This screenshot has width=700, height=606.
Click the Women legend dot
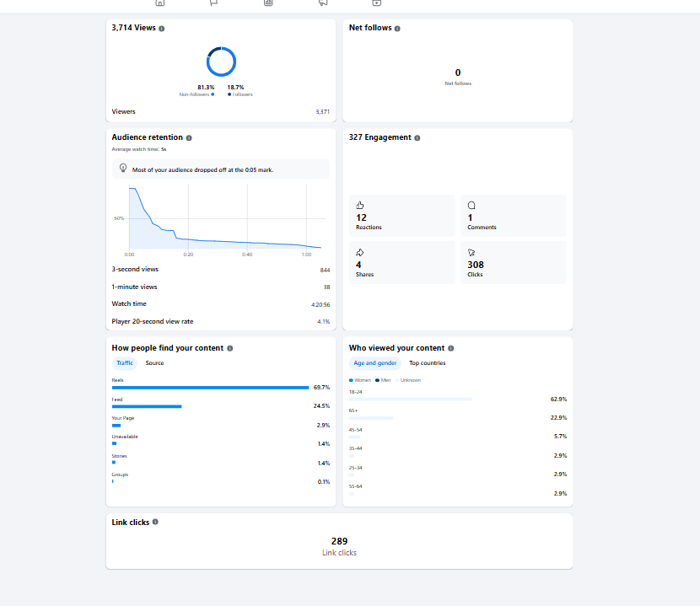pyautogui.click(x=351, y=380)
